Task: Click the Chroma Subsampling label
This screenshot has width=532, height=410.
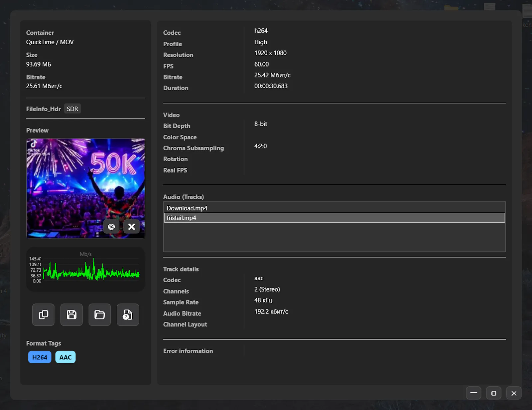Action: pyautogui.click(x=194, y=148)
